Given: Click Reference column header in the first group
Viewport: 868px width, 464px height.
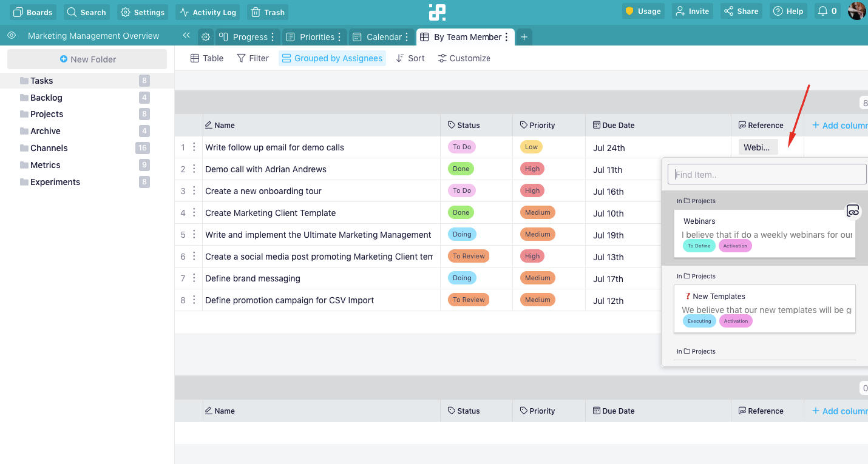Looking at the screenshot, I should [767, 125].
